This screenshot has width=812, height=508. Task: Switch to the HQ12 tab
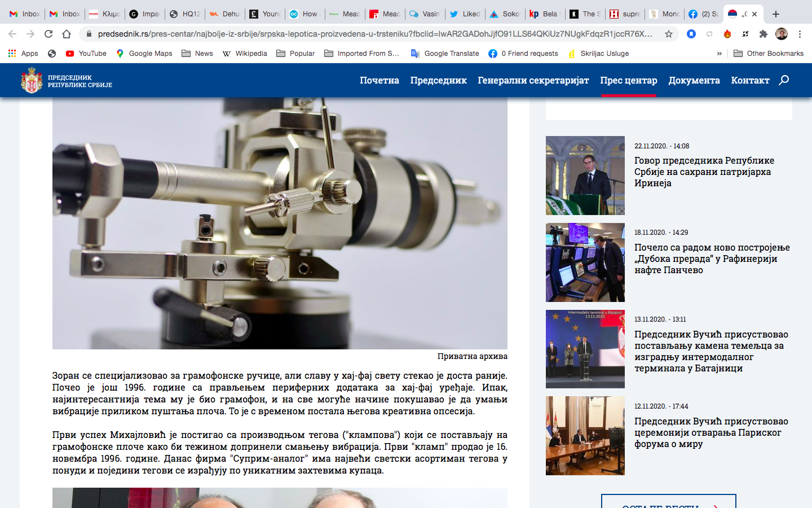click(x=185, y=14)
